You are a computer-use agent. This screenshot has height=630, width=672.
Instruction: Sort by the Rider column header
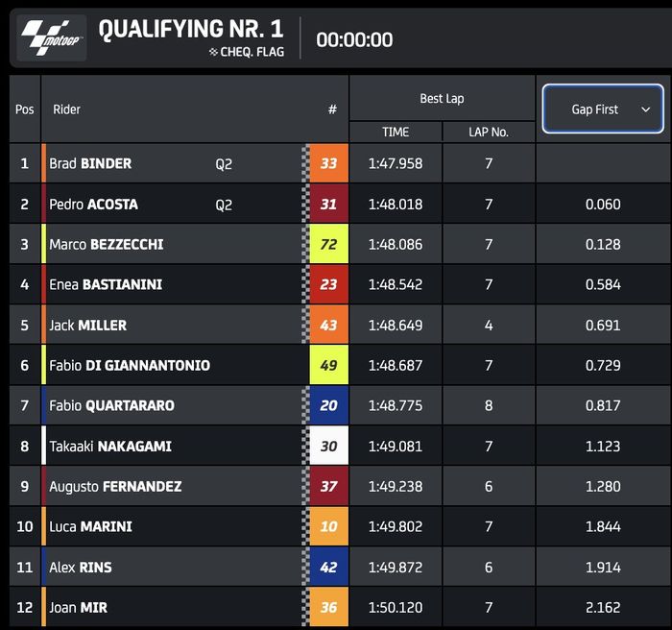pyautogui.click(x=67, y=109)
